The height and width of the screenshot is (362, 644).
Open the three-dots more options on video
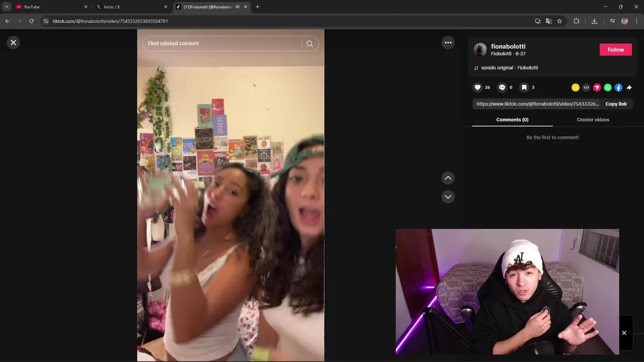pos(448,43)
